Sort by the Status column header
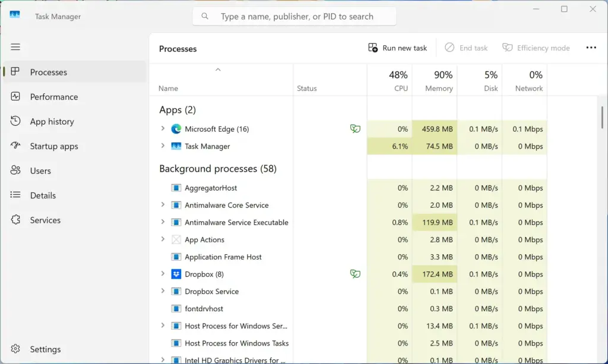Screen dimensions: 608x364 point(330,80)
